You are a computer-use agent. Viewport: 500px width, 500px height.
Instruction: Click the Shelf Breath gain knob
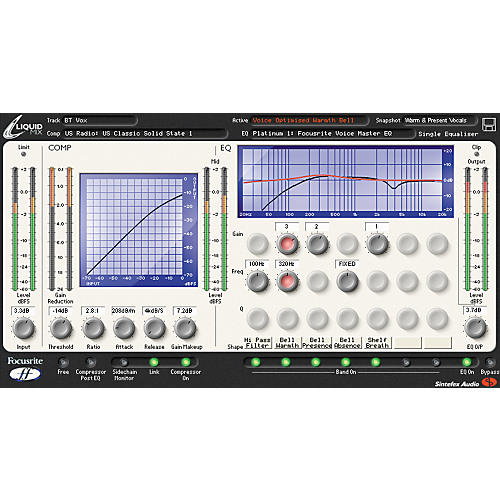[x=377, y=244]
